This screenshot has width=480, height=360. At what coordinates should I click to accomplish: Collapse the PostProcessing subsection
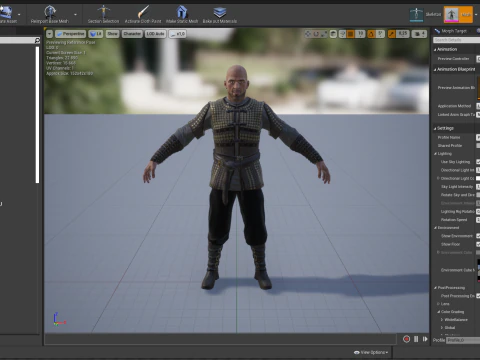[435, 287]
